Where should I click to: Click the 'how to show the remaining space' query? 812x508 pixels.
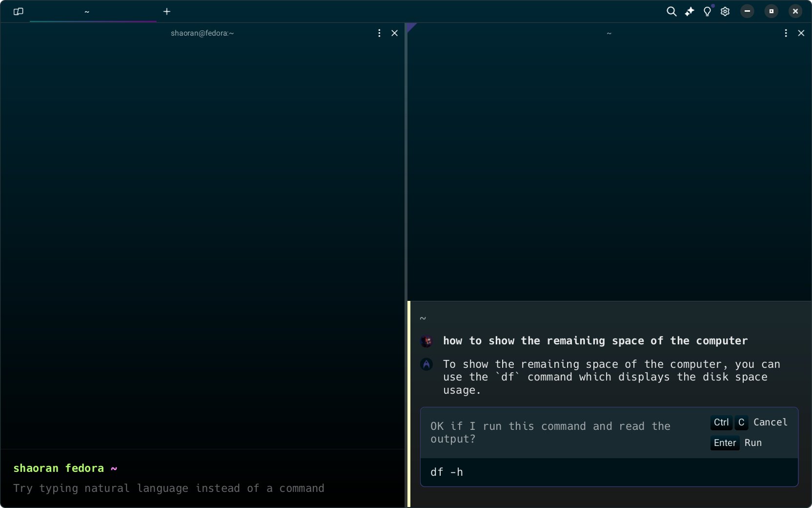coord(595,341)
